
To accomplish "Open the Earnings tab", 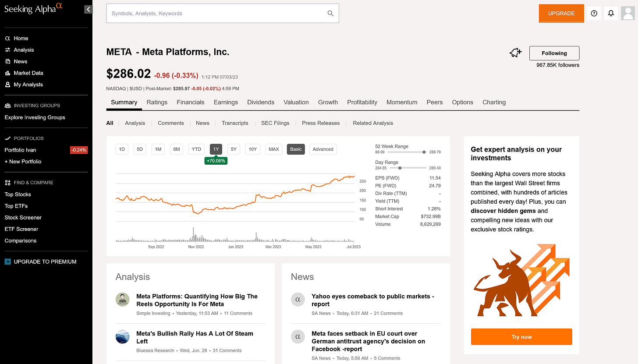I will tap(226, 102).
